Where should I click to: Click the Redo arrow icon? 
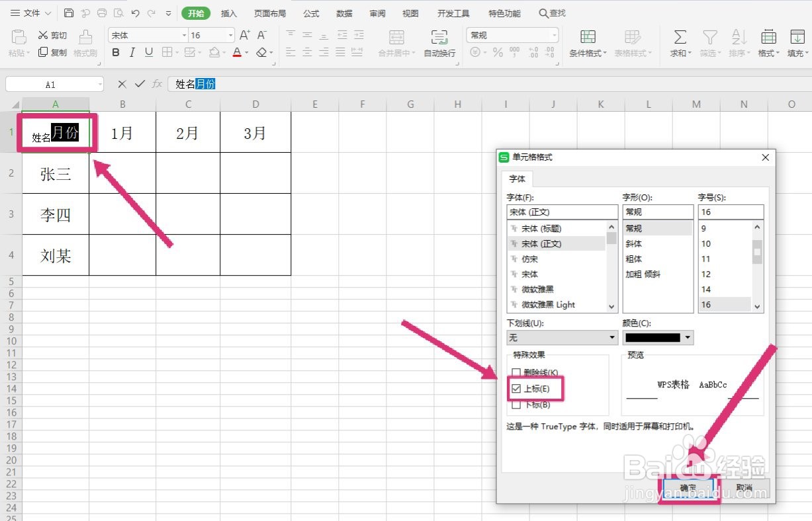coord(152,13)
